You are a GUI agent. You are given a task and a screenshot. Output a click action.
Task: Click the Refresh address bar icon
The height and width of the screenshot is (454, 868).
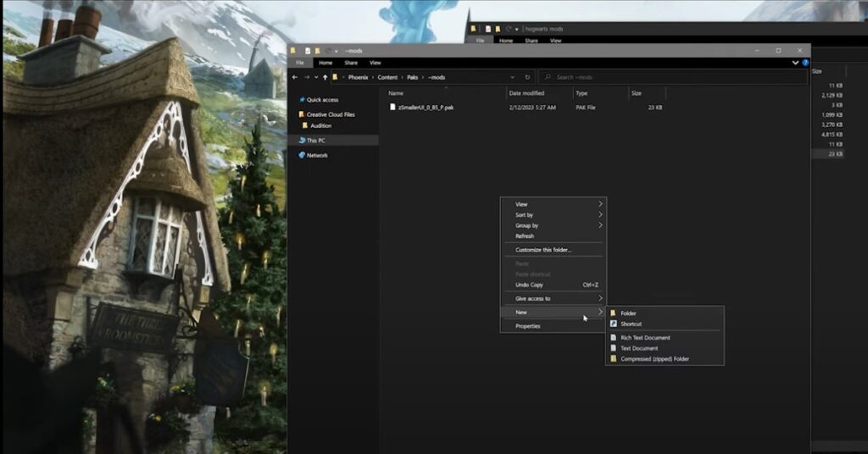(x=527, y=77)
